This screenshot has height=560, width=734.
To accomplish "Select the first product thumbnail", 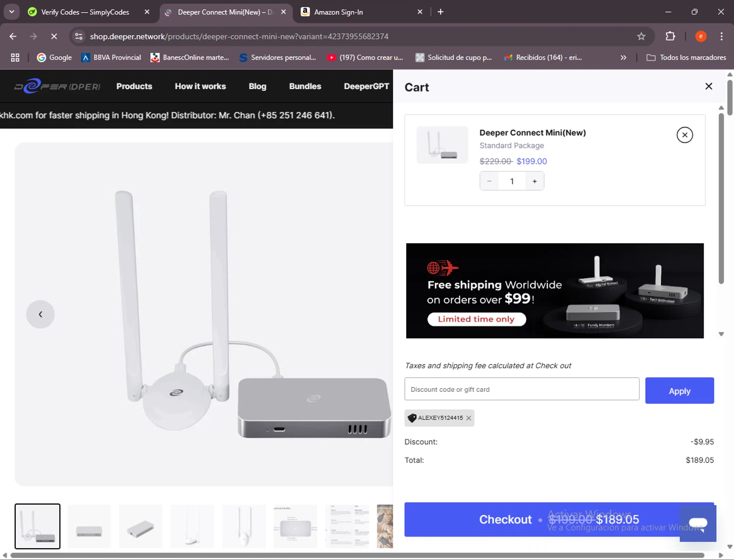I will (x=38, y=526).
